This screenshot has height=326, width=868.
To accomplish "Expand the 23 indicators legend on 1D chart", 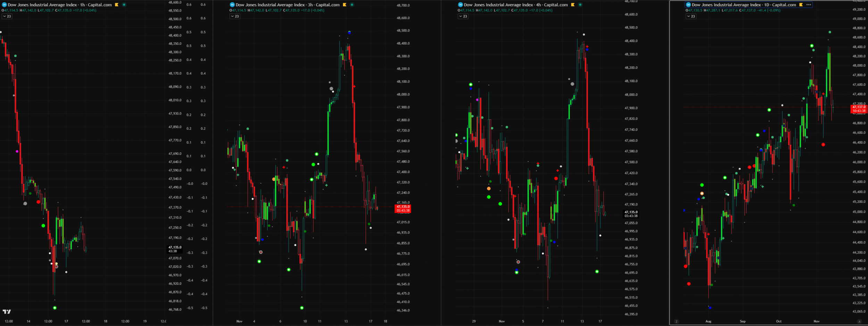I will point(691,16).
